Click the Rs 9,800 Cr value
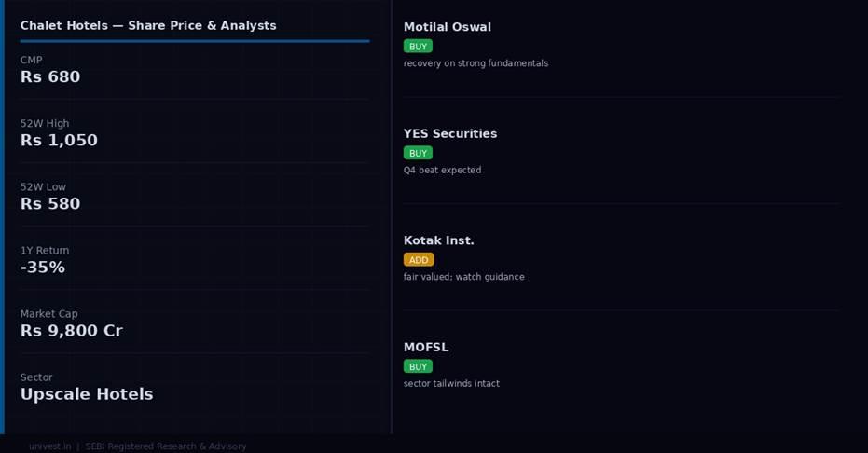The image size is (868, 453). tap(72, 330)
